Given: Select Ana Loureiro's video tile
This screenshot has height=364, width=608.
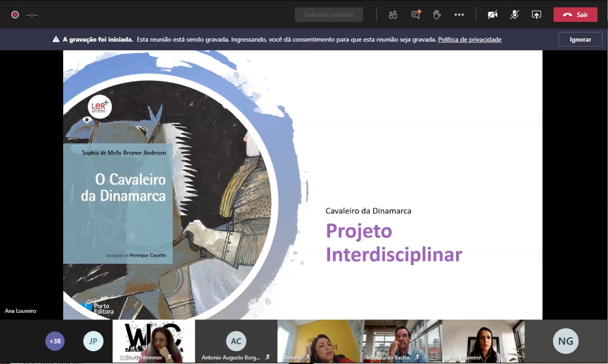Looking at the screenshot, I should pos(483,341).
